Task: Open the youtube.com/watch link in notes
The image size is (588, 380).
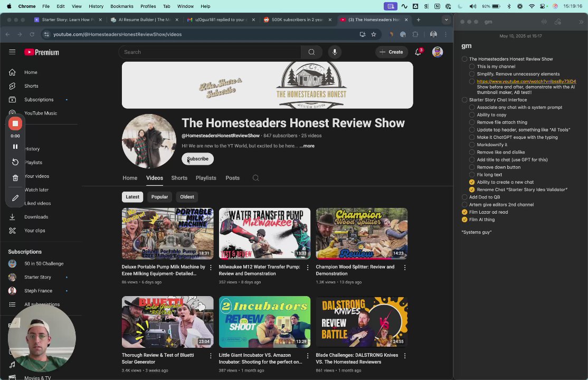Action: 526,81
